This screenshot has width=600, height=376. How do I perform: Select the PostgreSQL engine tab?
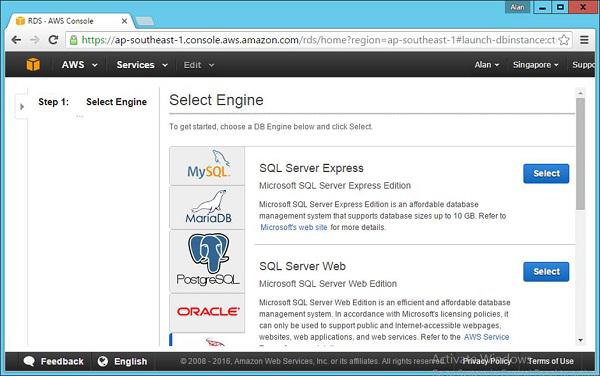(x=207, y=261)
